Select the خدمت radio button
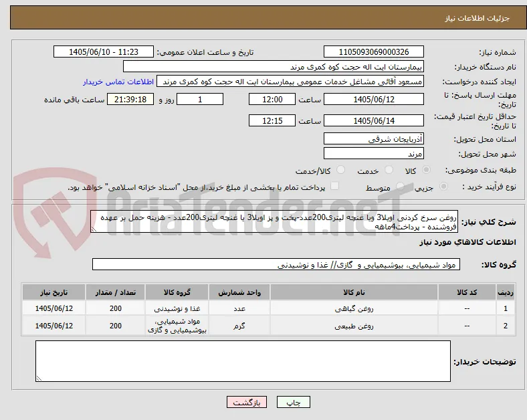 point(389,170)
